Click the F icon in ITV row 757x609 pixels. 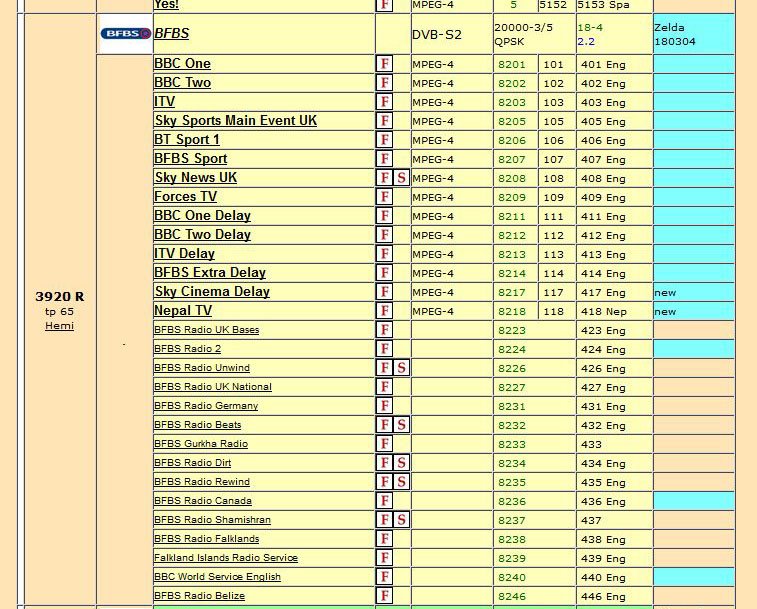tap(385, 102)
